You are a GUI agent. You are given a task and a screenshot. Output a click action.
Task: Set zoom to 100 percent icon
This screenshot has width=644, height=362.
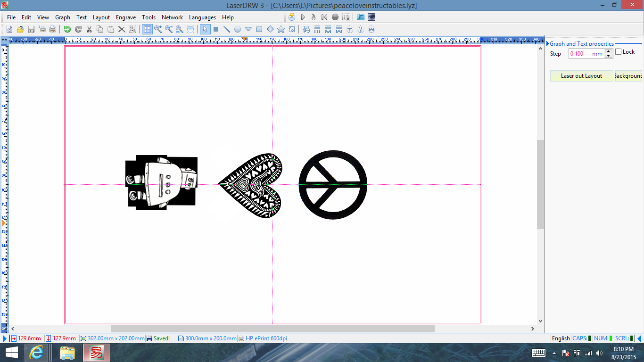pos(180,29)
